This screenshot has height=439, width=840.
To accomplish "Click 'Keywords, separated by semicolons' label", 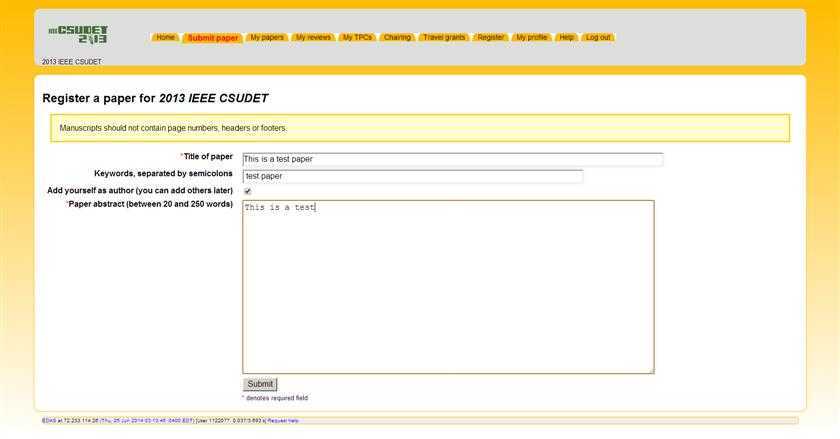I will click(163, 173).
